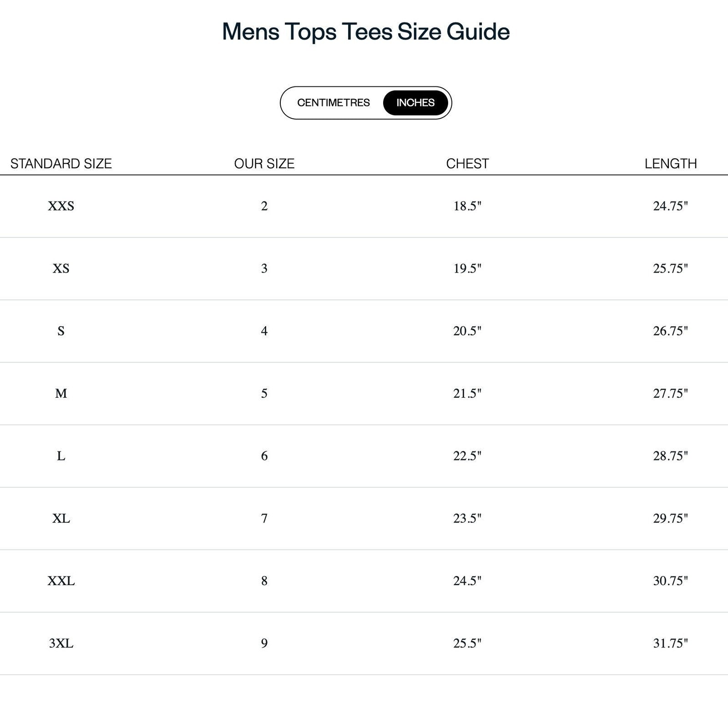Click the Our Size column header
The height and width of the screenshot is (728, 728).
(x=264, y=164)
